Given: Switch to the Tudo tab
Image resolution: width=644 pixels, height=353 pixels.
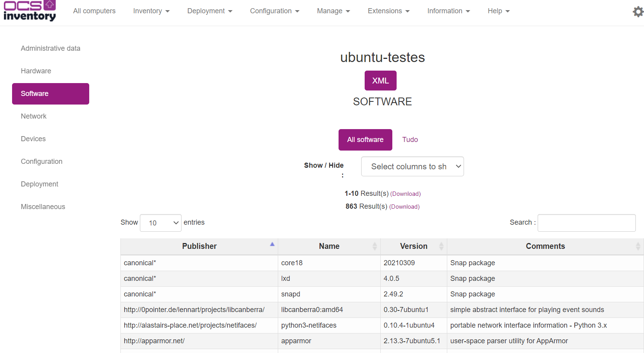Looking at the screenshot, I should click(x=410, y=140).
